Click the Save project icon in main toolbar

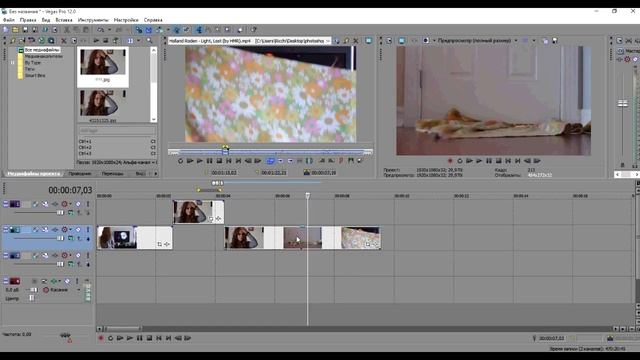[x=25, y=30]
